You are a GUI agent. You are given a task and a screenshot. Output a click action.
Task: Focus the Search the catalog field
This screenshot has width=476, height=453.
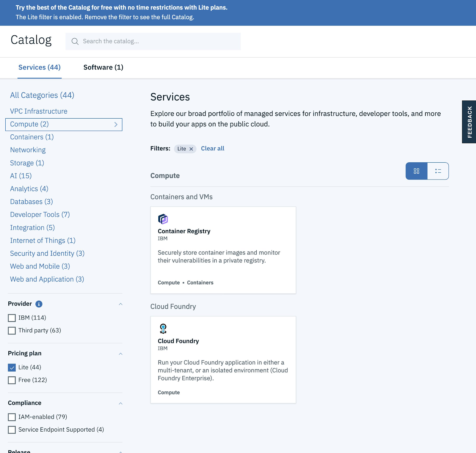coord(153,41)
